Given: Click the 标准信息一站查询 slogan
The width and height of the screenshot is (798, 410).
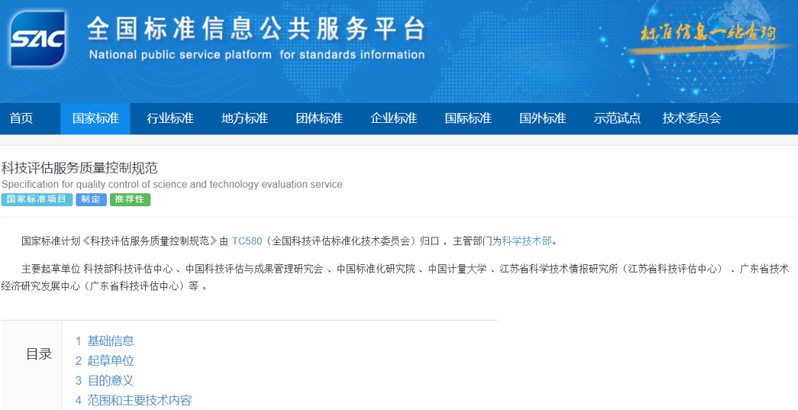Looking at the screenshot, I should 708,33.
